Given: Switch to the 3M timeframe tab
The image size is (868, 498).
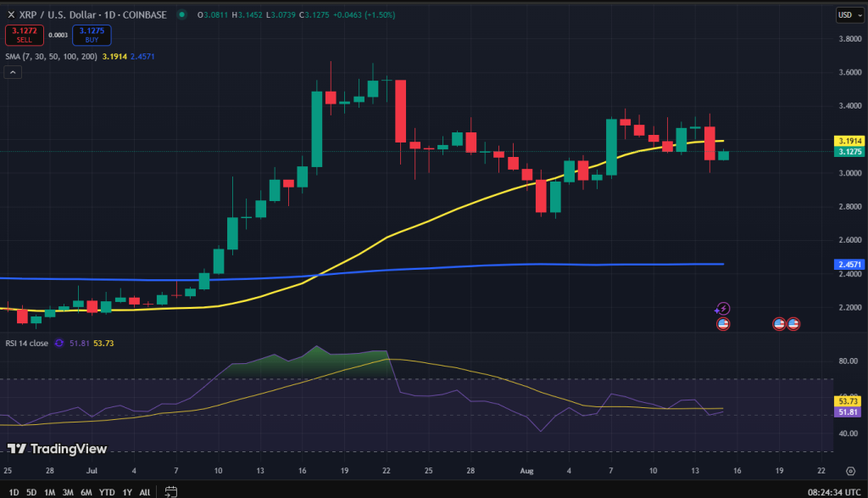Looking at the screenshot, I should [67, 491].
